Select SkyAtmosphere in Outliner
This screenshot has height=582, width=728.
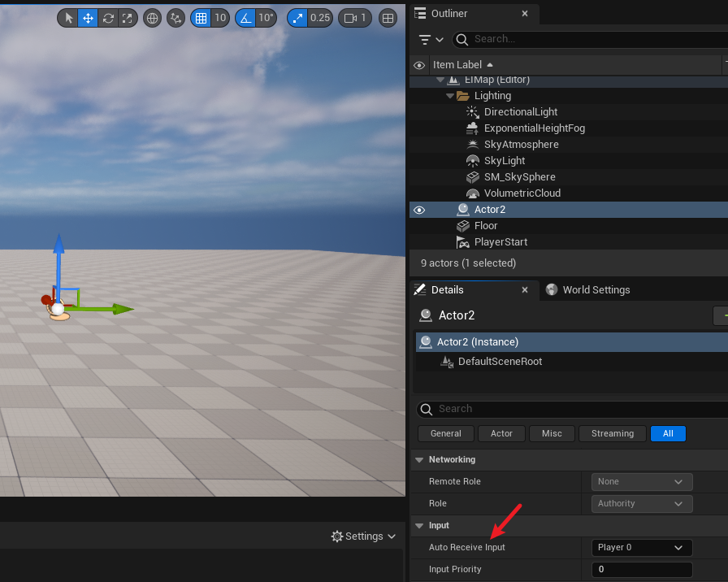pyautogui.click(x=521, y=145)
